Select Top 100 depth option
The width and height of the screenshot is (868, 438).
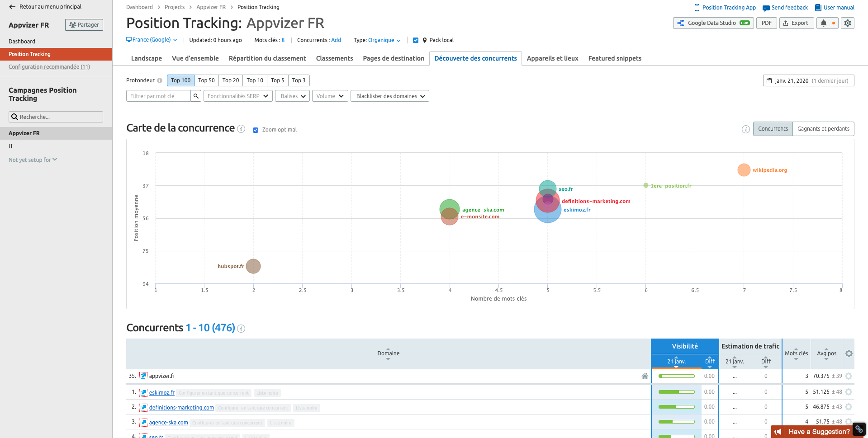(181, 80)
